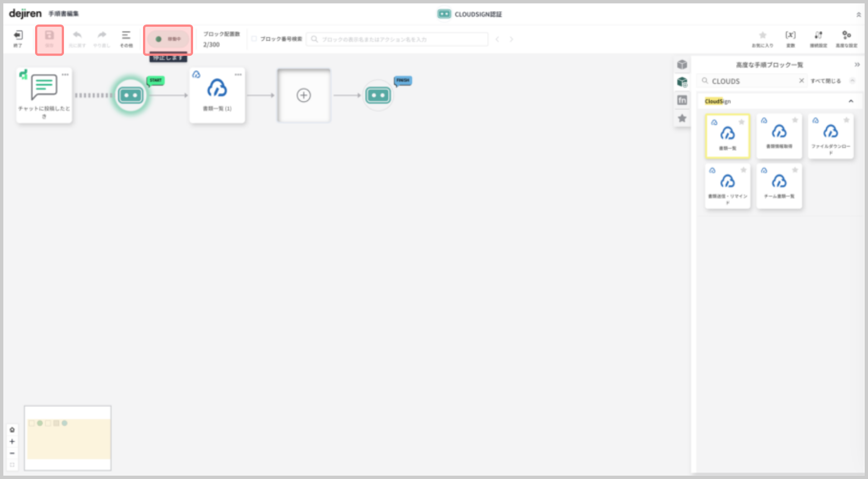Click the CloudSign category header text

718,101
